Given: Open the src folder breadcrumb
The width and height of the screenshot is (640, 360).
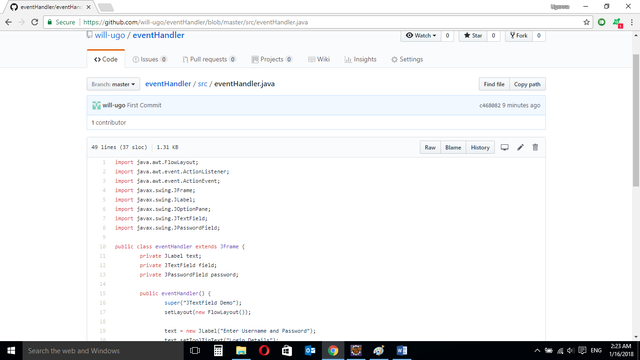Looking at the screenshot, I should (202, 84).
